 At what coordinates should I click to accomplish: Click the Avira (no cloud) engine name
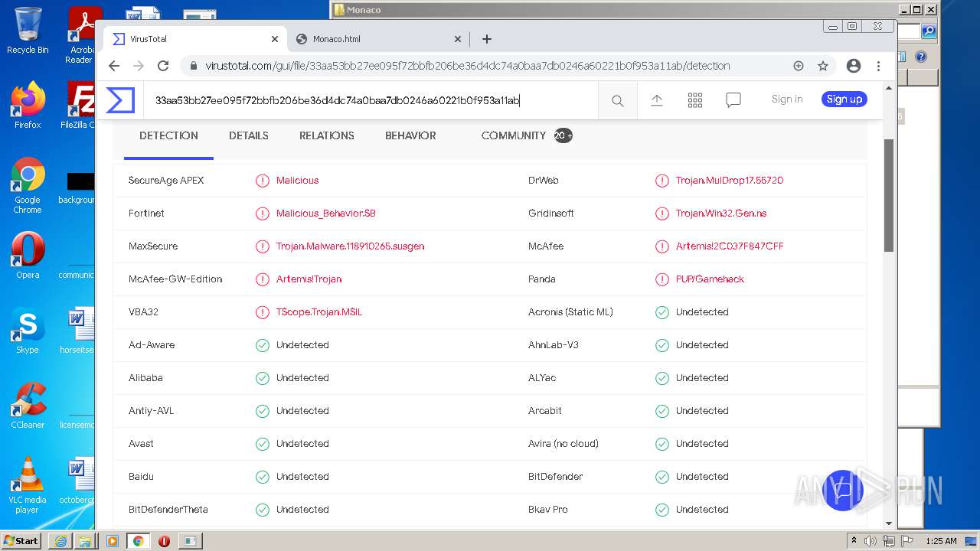(563, 444)
